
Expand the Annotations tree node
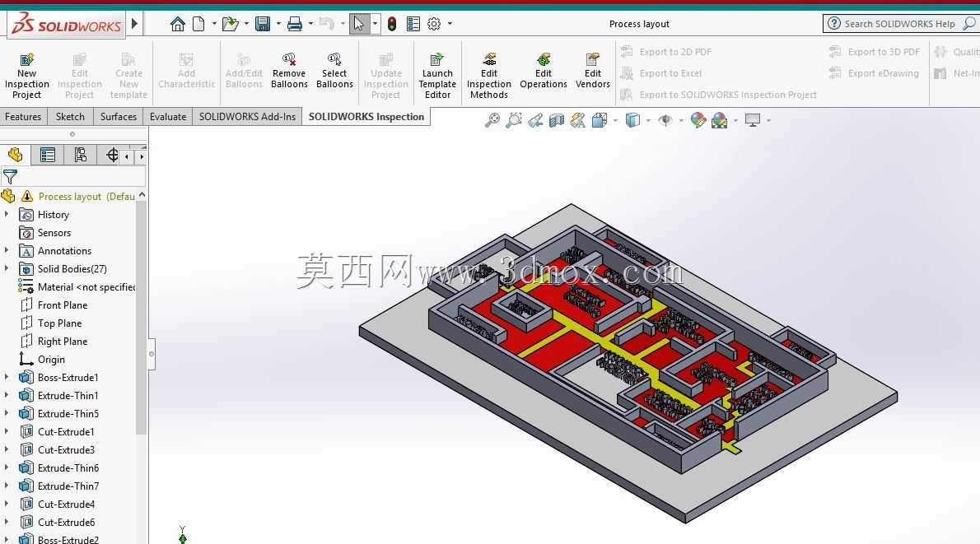point(7,250)
